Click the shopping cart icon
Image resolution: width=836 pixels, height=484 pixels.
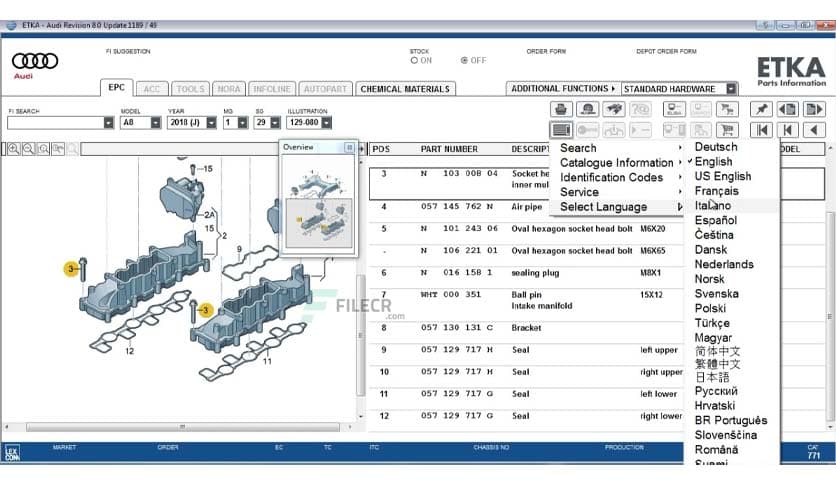727,130
